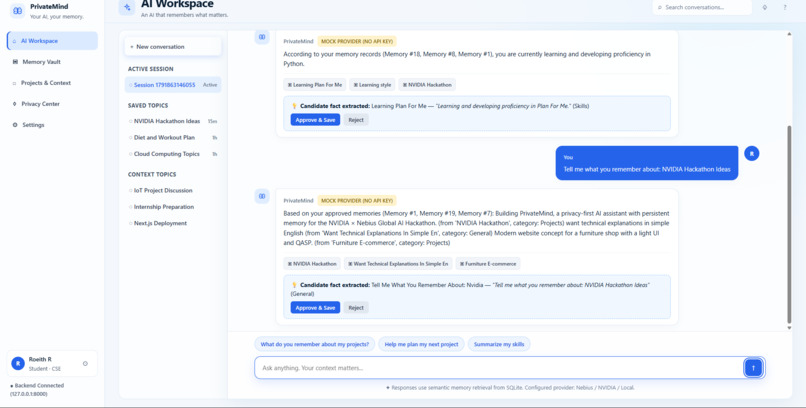Open Settings from the sidebar
The image size is (806, 408).
click(x=52, y=125)
